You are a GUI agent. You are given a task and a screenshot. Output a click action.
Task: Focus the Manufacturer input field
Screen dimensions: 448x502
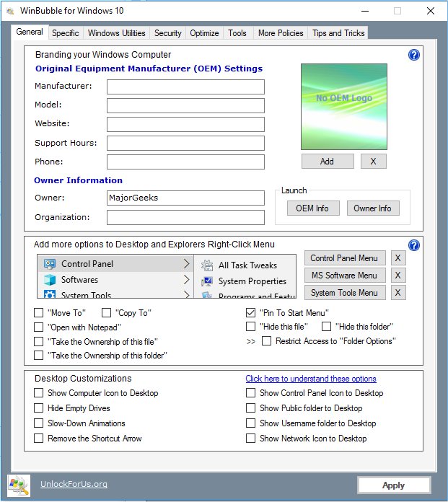click(x=185, y=87)
